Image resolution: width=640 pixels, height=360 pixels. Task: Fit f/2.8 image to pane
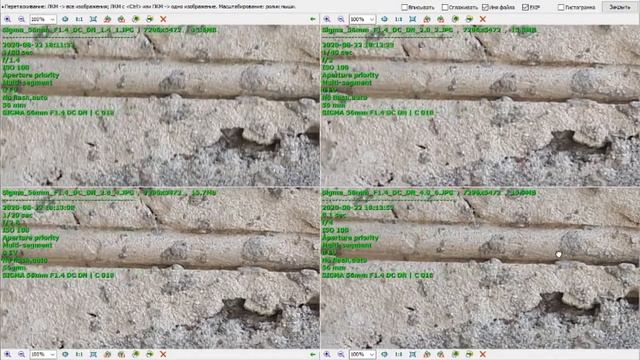(x=93, y=354)
